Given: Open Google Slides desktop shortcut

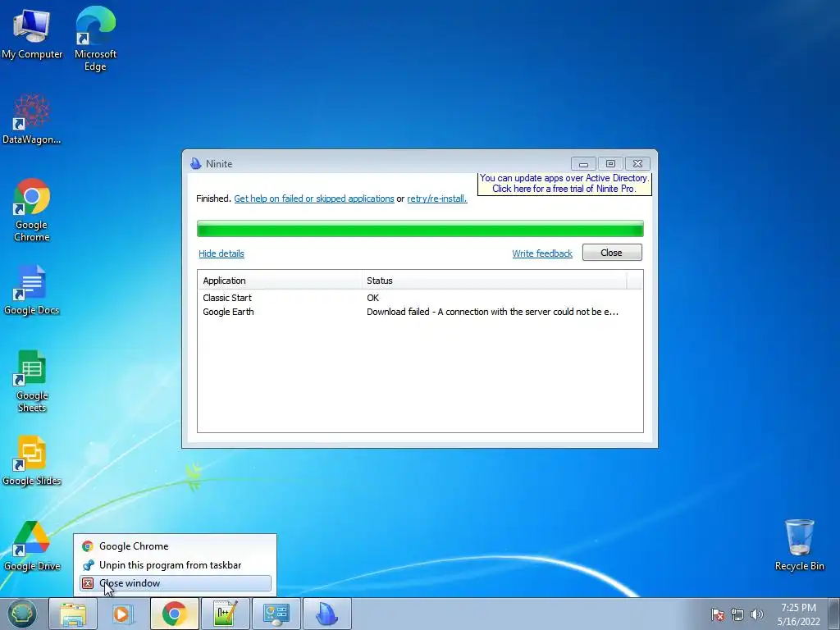Looking at the screenshot, I should (x=32, y=461).
